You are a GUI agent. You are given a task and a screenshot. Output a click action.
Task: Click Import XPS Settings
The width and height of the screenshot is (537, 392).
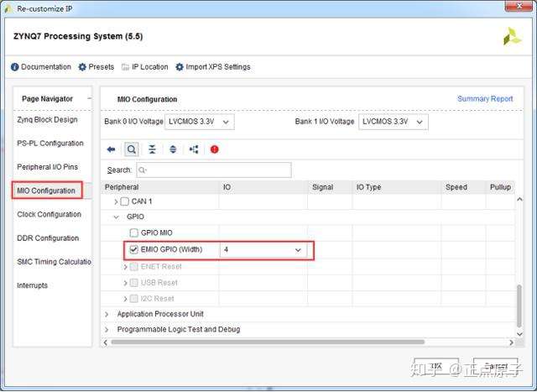[213, 67]
